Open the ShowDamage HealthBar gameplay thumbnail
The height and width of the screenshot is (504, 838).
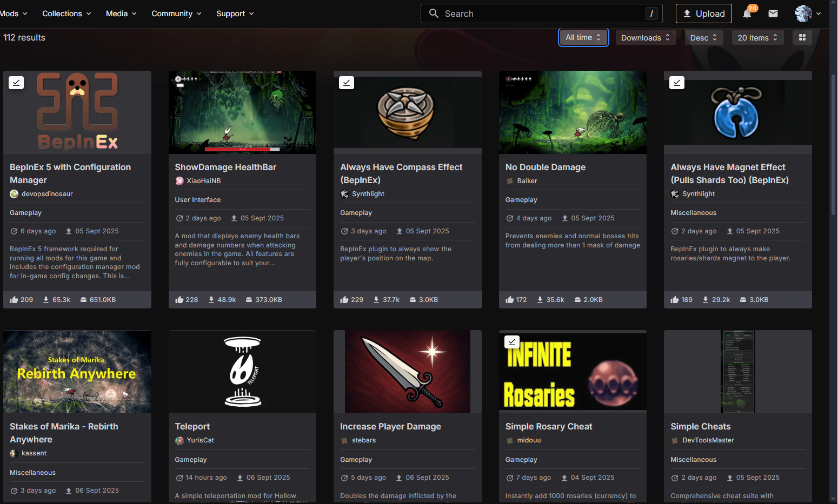click(242, 112)
